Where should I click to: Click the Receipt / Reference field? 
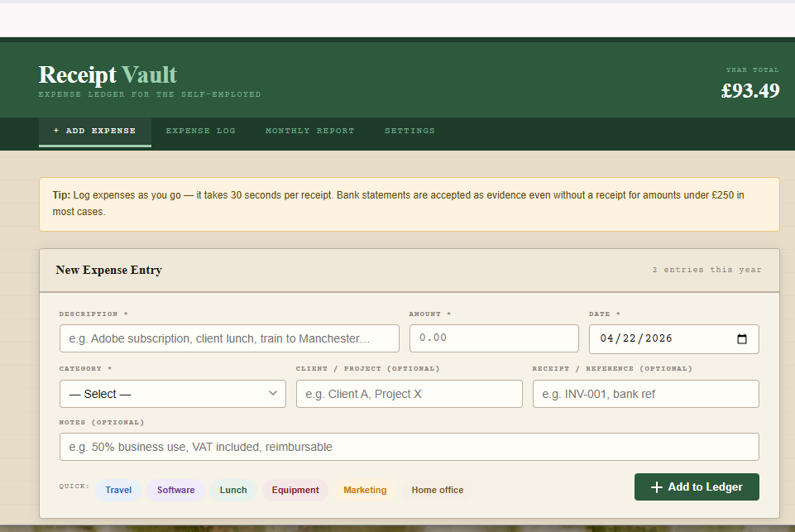(x=645, y=394)
